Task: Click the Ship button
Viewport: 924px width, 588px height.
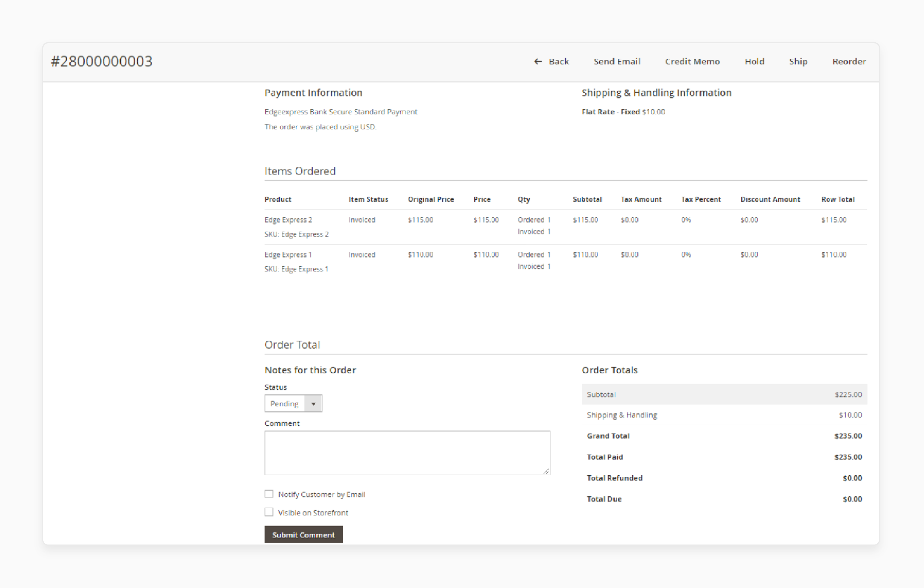Action: tap(798, 61)
